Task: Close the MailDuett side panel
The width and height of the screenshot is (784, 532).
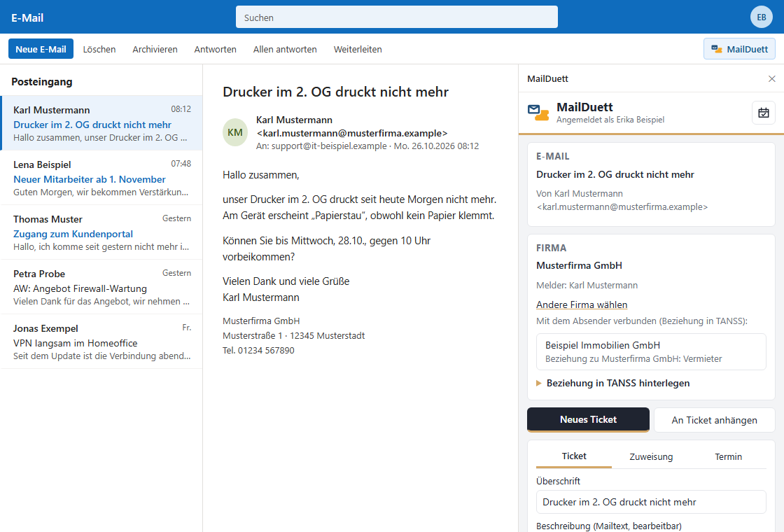Action: click(x=771, y=78)
